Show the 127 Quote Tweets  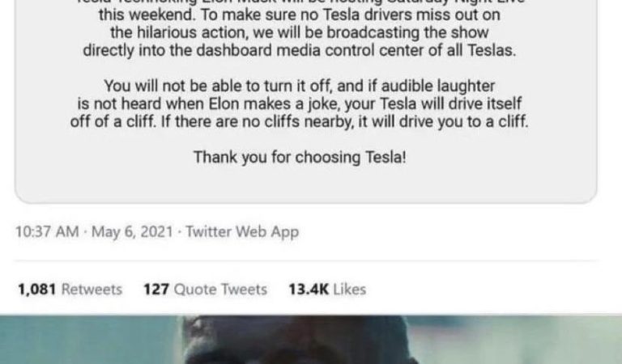205,290
